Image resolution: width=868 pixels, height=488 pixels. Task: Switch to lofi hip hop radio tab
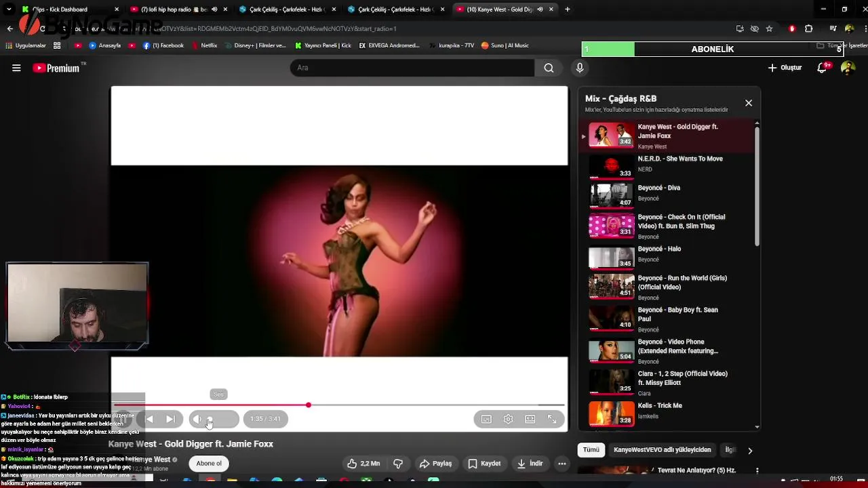[176, 9]
